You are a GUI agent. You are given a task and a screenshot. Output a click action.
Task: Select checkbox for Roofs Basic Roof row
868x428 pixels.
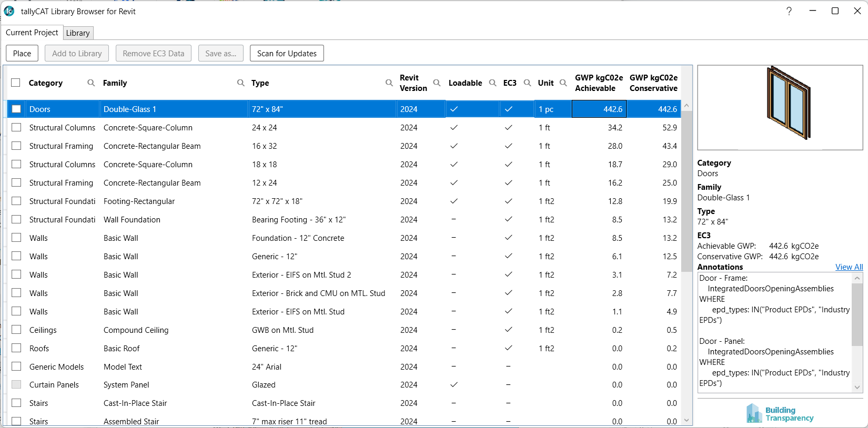click(16, 348)
